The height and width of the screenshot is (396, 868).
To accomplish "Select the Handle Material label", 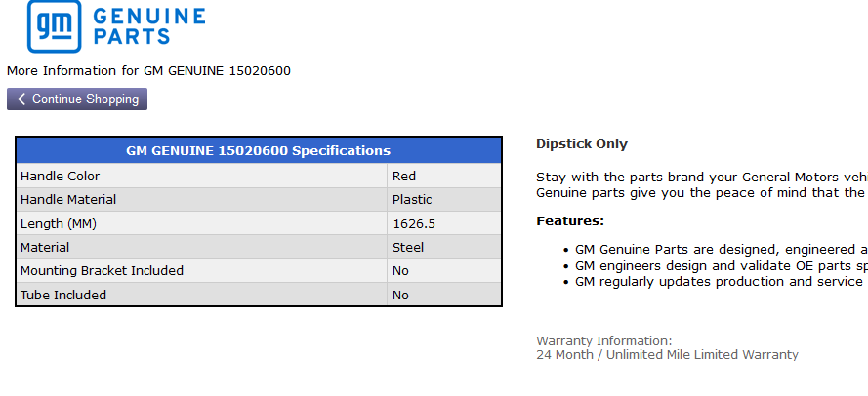I will click(x=68, y=200).
